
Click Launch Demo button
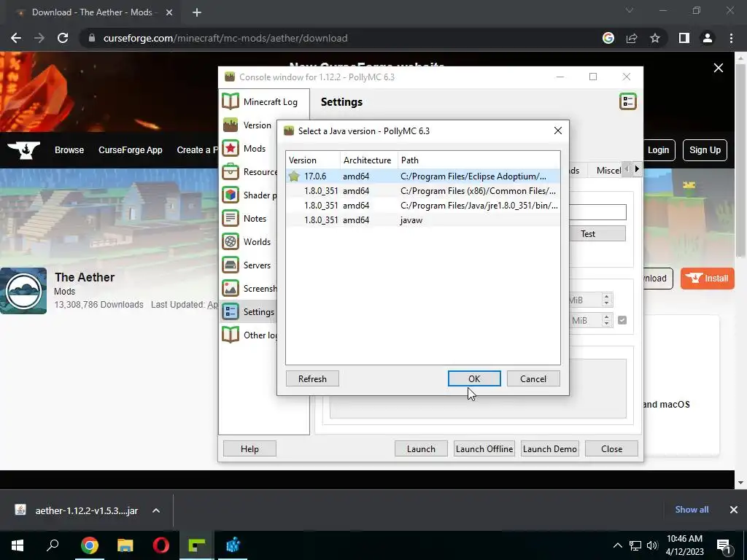(x=550, y=449)
